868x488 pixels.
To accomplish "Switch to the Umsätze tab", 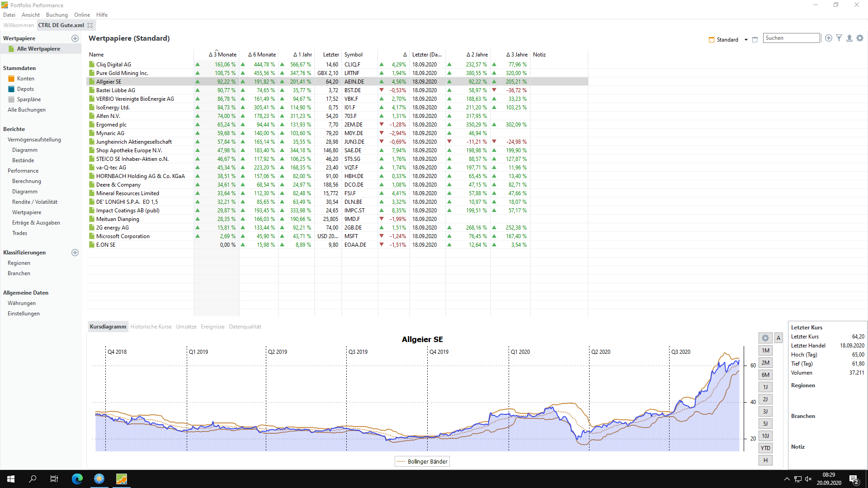I will 186,327.
